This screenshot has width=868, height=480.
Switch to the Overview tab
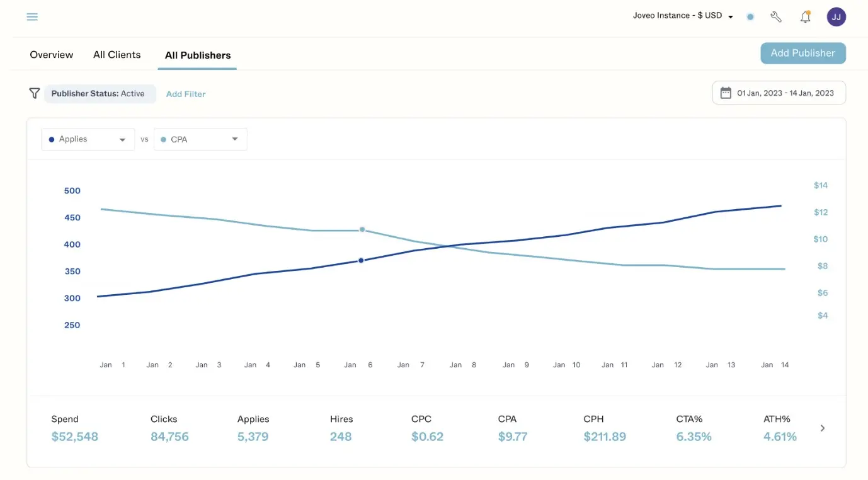[50, 54]
